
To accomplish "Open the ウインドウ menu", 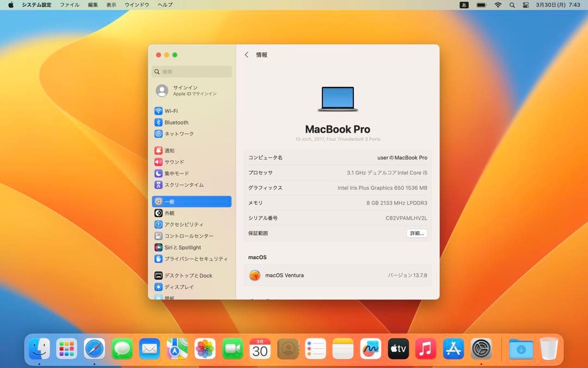I will (x=137, y=5).
